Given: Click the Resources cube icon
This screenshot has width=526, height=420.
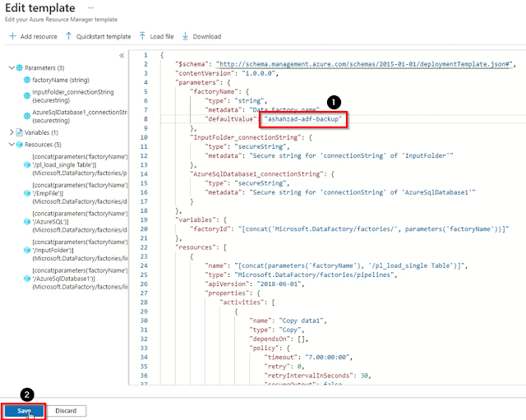Looking at the screenshot, I should pos(20,145).
